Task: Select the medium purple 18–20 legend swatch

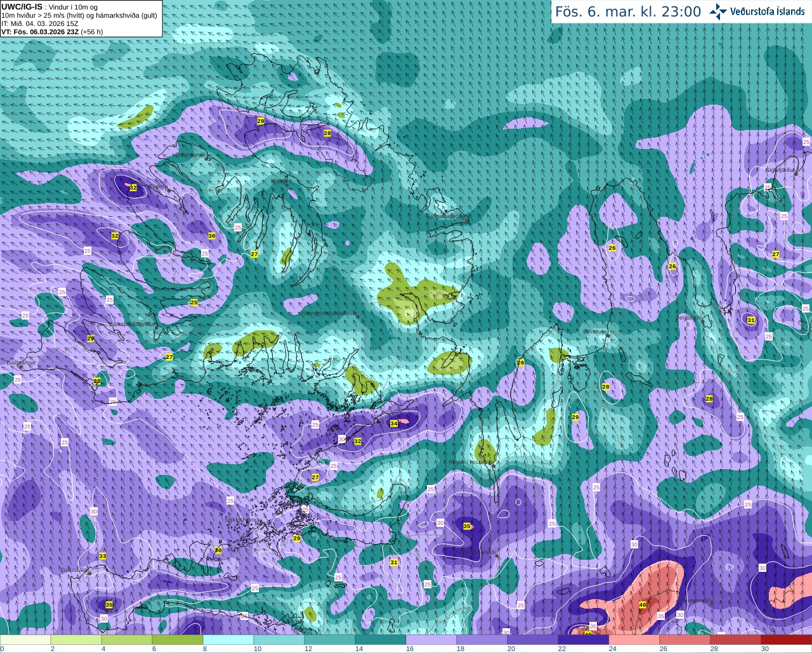Action: [x=482, y=640]
